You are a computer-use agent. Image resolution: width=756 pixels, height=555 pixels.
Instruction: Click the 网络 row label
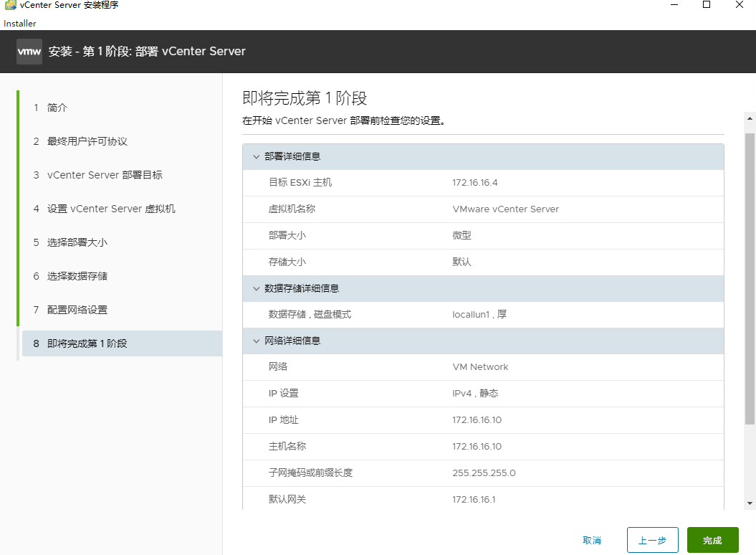click(278, 367)
